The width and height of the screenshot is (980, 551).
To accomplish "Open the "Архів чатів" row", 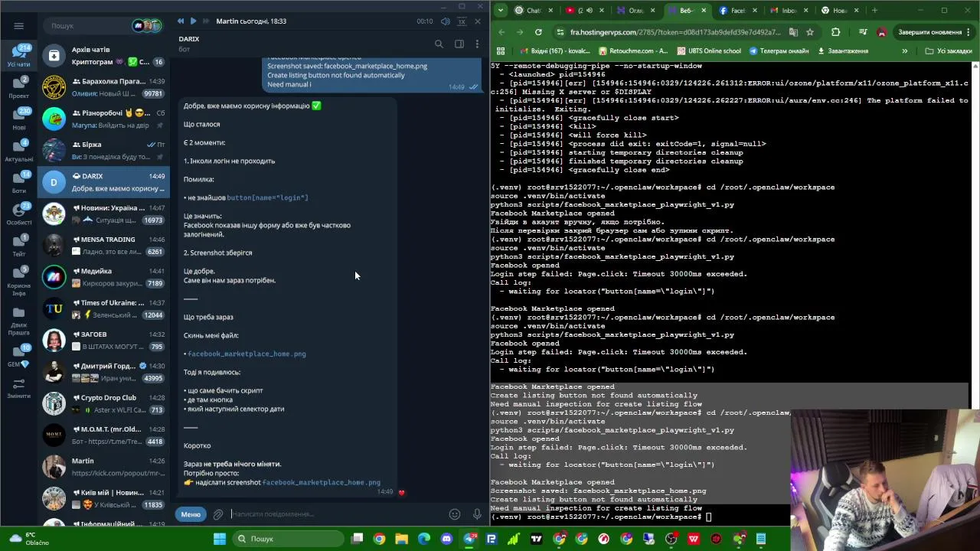I will pyautogui.click(x=104, y=55).
